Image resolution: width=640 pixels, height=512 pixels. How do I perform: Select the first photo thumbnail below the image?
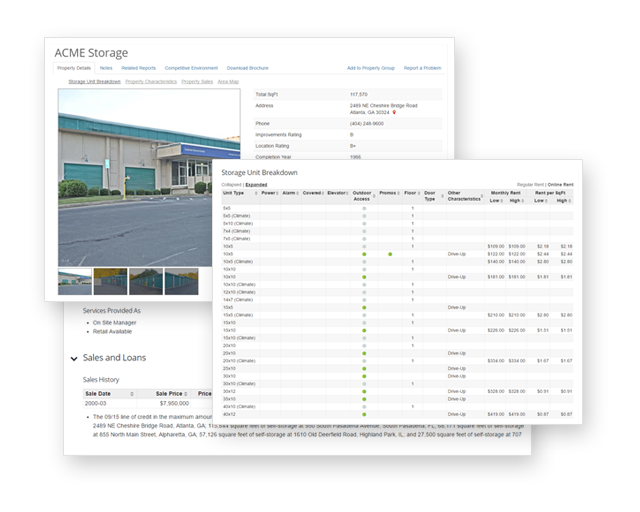pos(74,281)
